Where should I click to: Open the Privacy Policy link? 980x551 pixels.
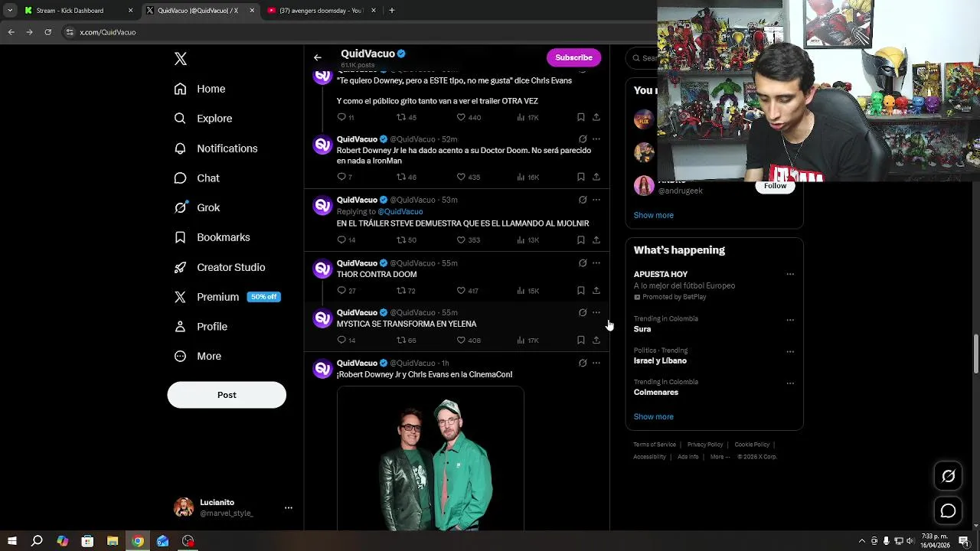tap(705, 445)
